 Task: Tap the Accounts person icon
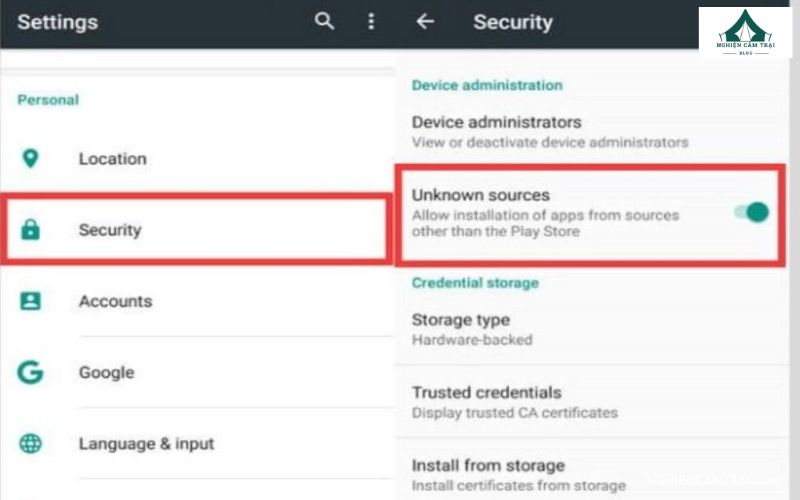click(30, 301)
